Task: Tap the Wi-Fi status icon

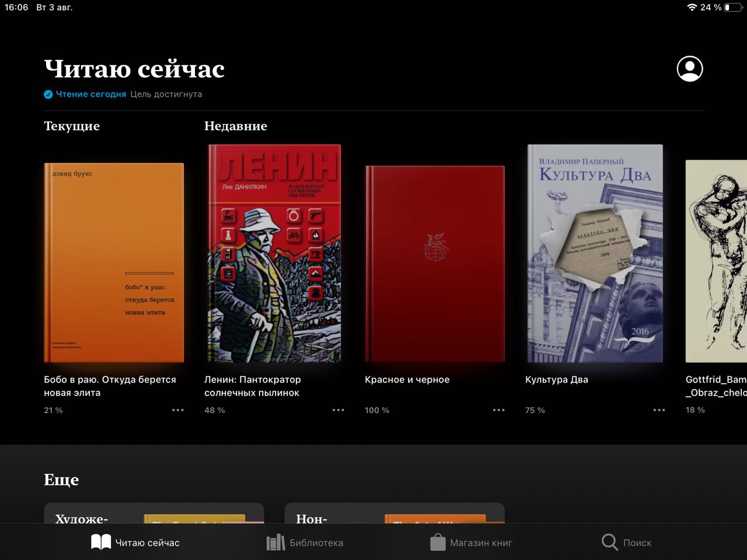Action: pos(692,7)
